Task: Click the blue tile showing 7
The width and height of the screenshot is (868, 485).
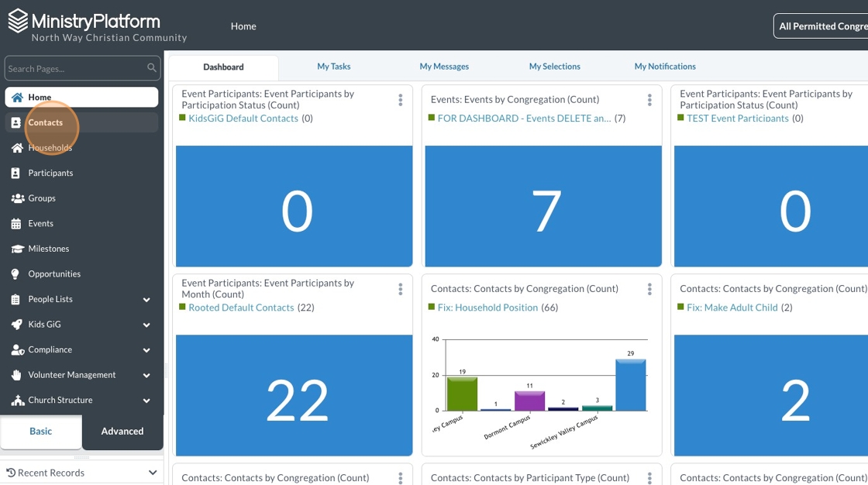Action: (543, 206)
